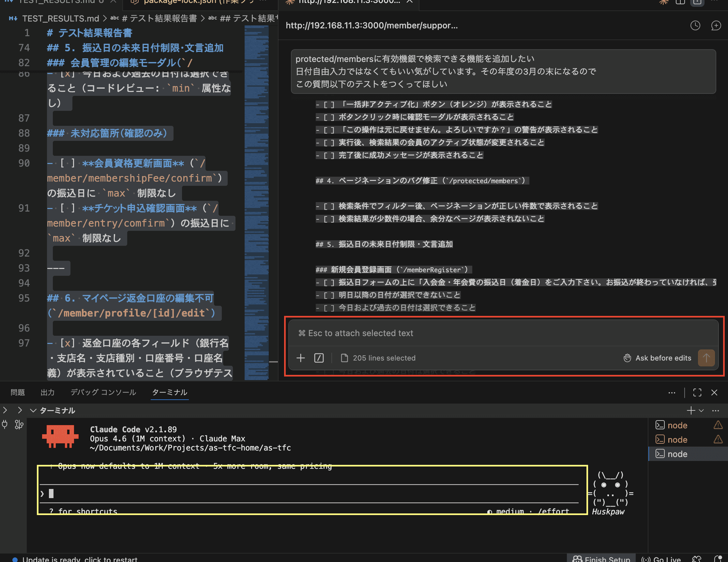This screenshot has width=728, height=562.
Task: Start a new chat conversation
Action: 716,26
